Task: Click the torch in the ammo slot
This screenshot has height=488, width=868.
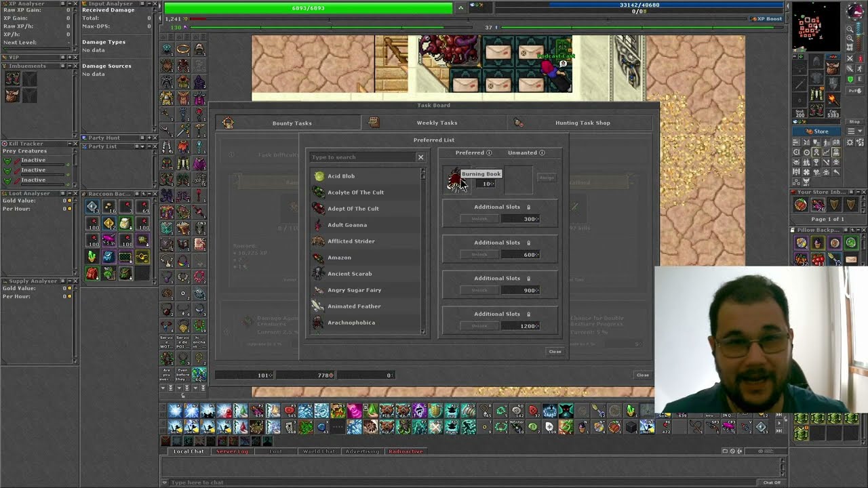Action: pyautogui.click(x=832, y=100)
